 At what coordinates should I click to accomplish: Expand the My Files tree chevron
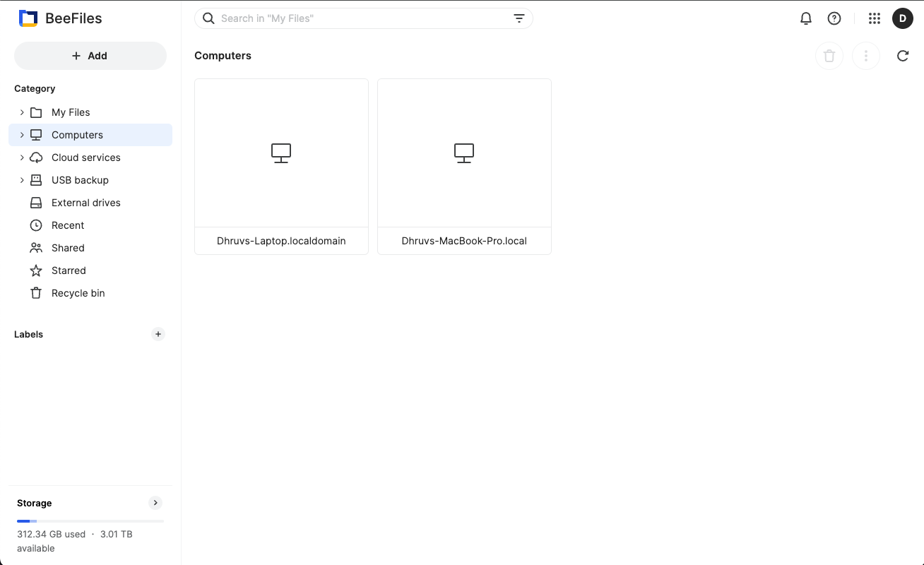click(22, 112)
